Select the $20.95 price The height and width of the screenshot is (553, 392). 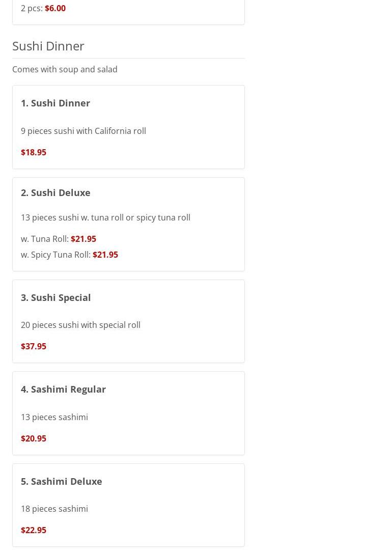click(x=34, y=438)
